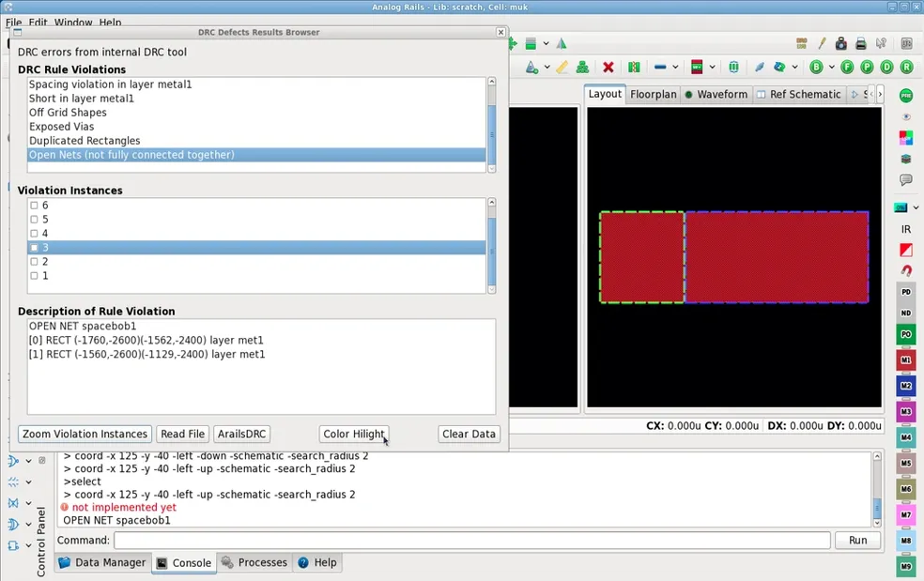Click the camera snapshot icon
924x581 pixels.
tap(840, 43)
